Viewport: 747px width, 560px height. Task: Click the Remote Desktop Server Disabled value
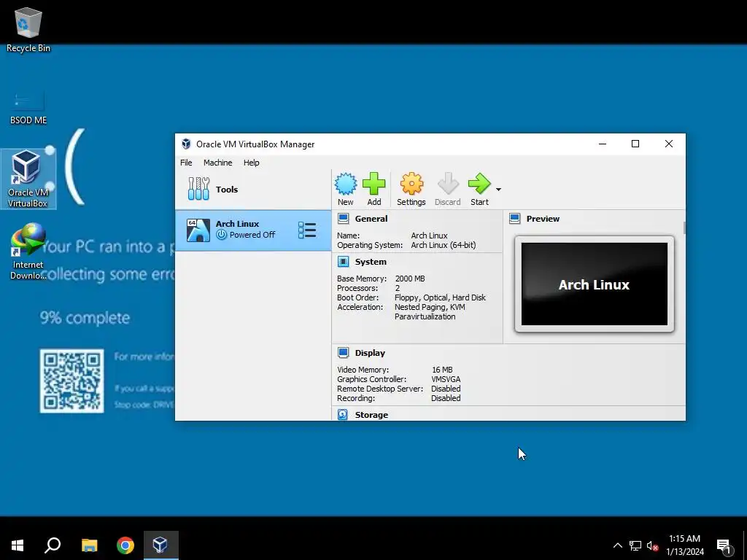click(x=446, y=389)
